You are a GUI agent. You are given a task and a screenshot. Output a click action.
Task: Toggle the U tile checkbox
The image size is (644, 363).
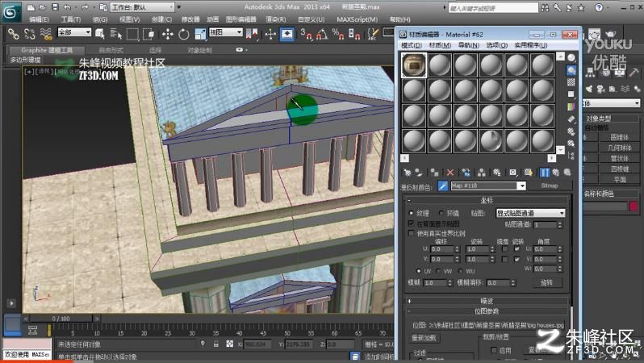(x=516, y=248)
